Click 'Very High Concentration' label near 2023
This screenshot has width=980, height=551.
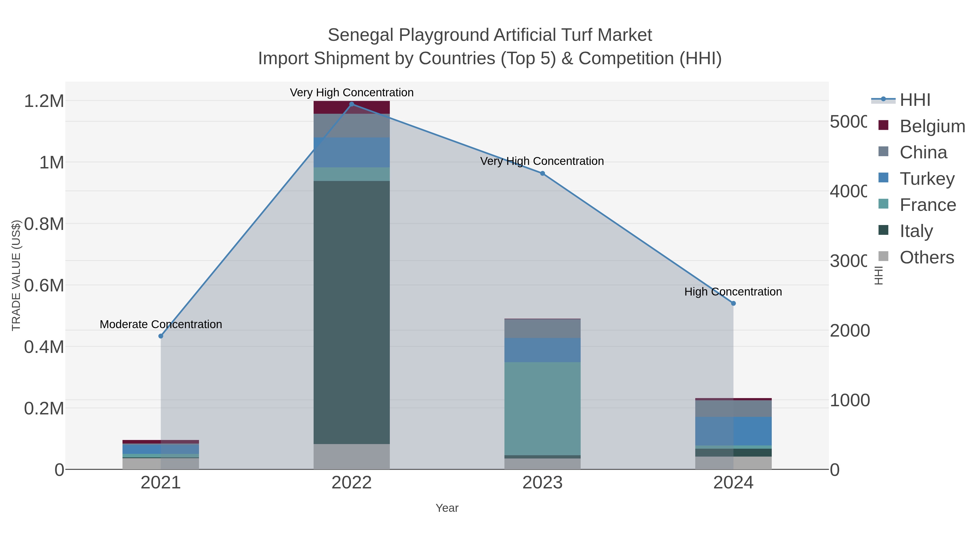pos(542,161)
